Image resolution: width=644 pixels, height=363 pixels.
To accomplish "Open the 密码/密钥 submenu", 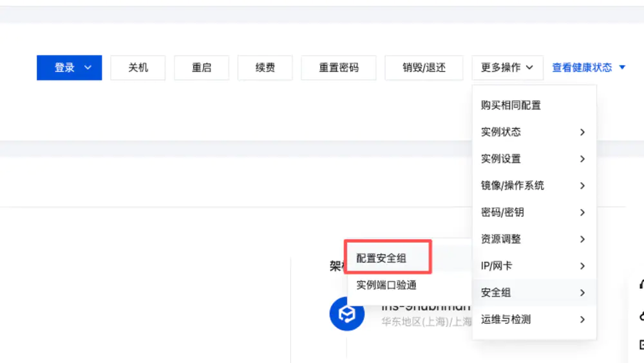I will pyautogui.click(x=534, y=212).
